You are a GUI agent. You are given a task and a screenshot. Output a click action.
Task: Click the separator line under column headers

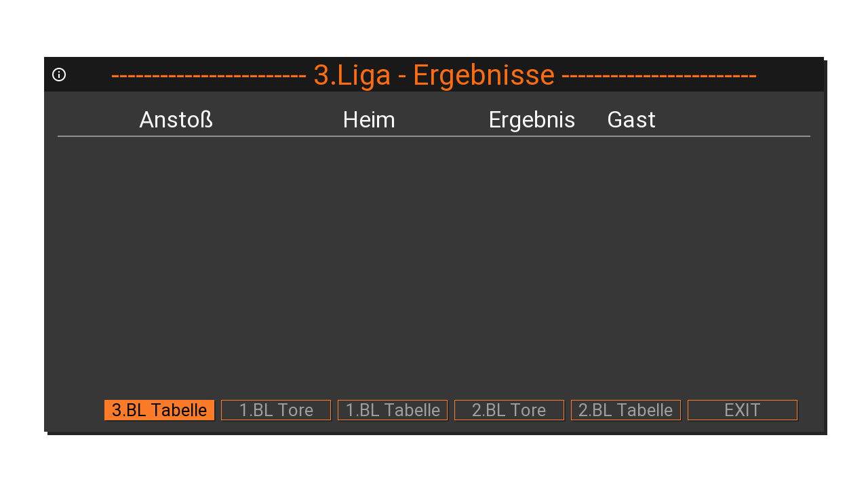click(434, 136)
